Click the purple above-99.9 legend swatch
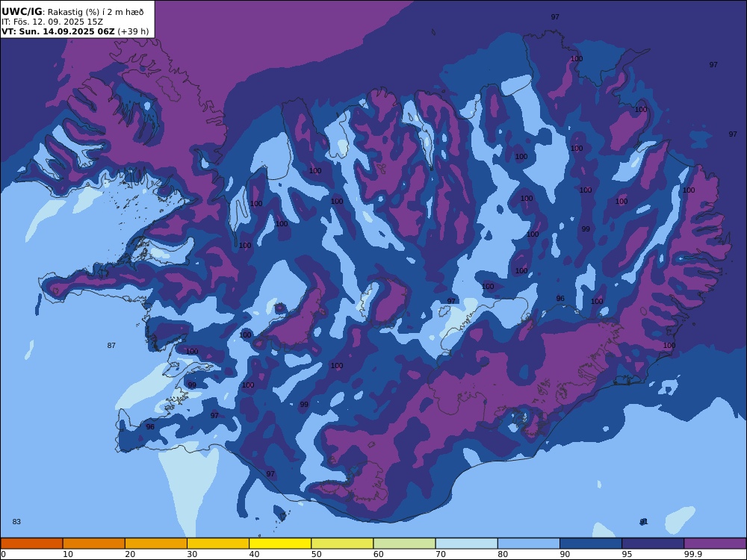This screenshot has width=747, height=560. pos(715,544)
